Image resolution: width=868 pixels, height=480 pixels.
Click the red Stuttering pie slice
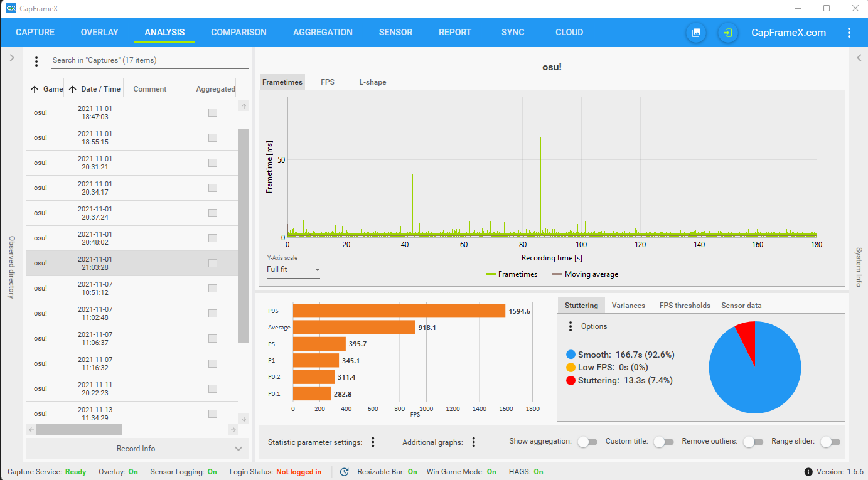tap(747, 338)
